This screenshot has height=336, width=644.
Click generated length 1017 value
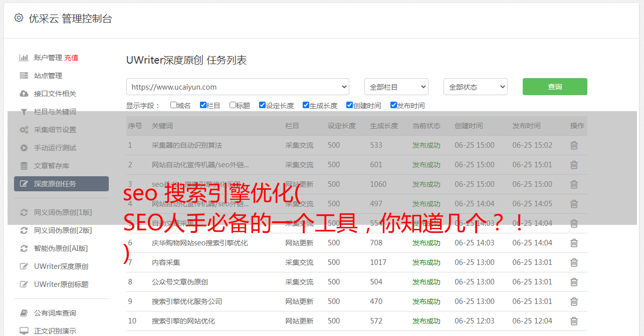tap(378, 262)
